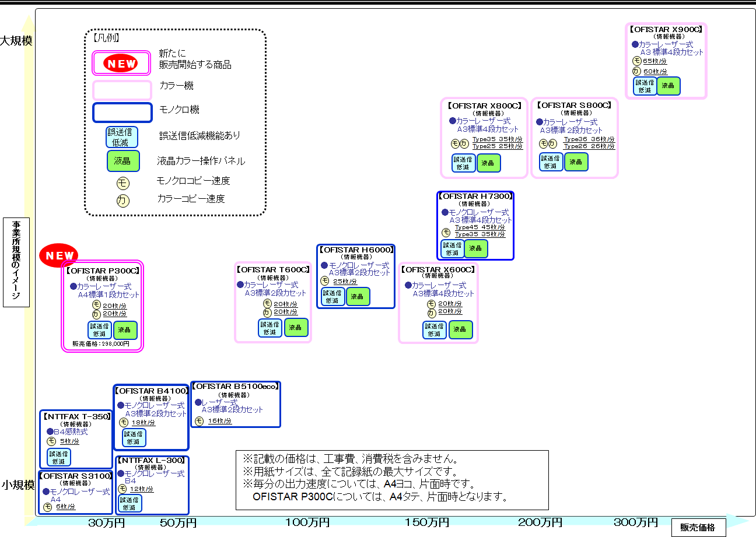Click 誤送信低減 badge in OFISTAR B4100 card

pos(134,438)
